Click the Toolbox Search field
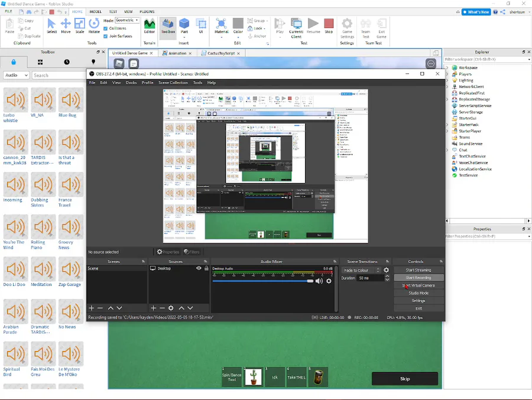The width and height of the screenshot is (532, 400). [59, 75]
